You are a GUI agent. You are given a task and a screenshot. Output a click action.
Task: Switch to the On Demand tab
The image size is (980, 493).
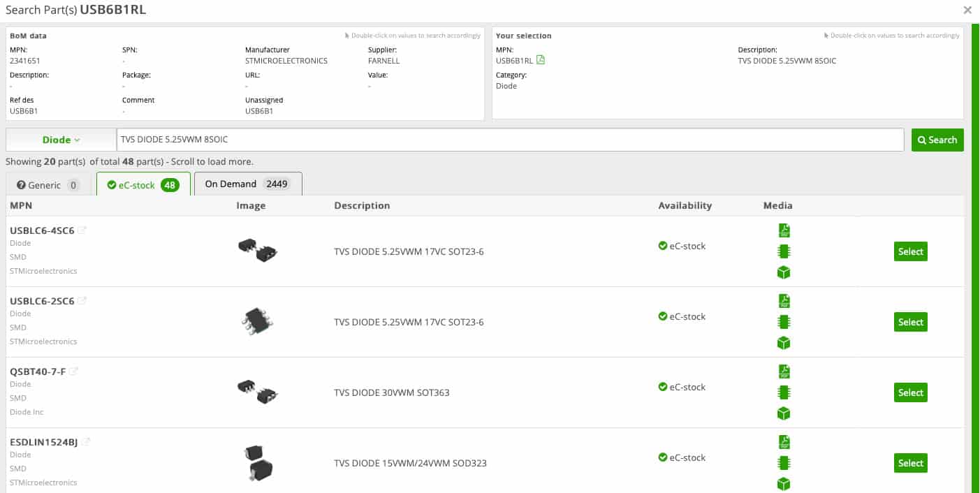click(x=248, y=184)
